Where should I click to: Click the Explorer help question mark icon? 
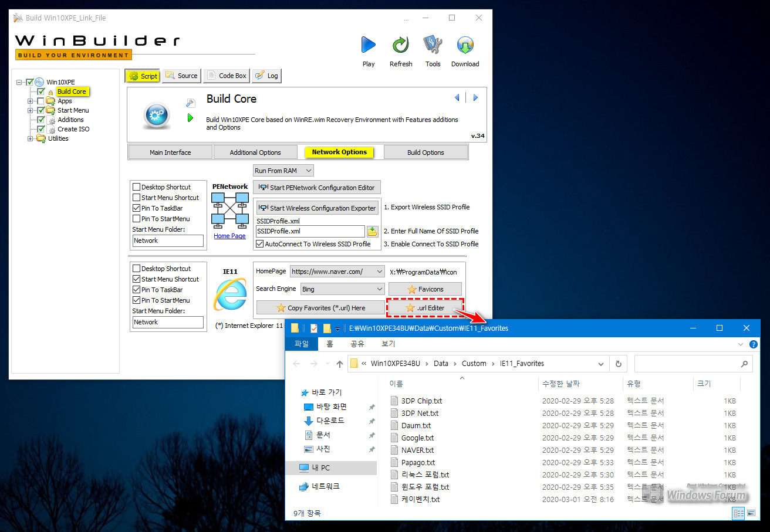click(754, 344)
